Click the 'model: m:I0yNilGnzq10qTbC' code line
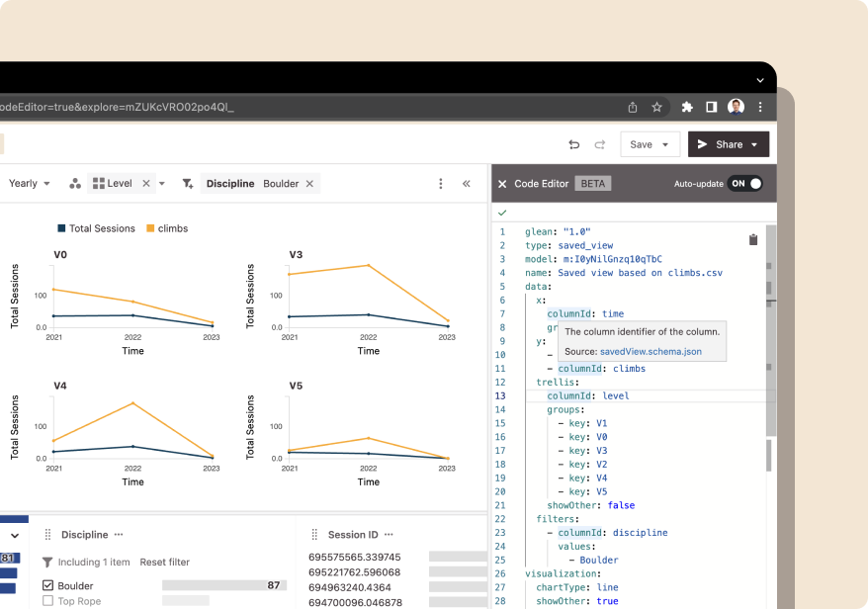The height and width of the screenshot is (609, 868). pos(593,259)
